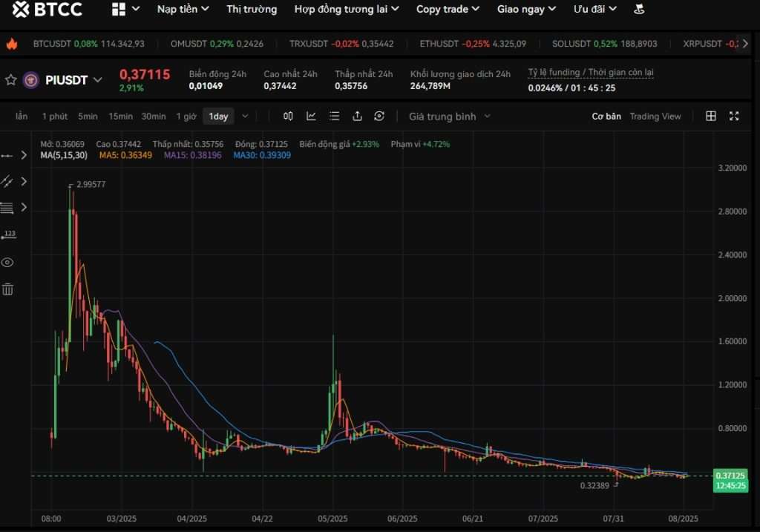Toggle the star to favorite PIUSDT
Viewport: 760px width, 532px height.
[10, 79]
